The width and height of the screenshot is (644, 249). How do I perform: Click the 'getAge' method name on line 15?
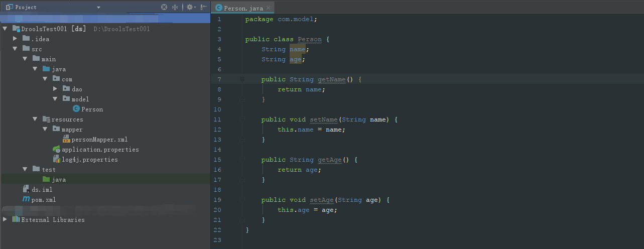click(x=330, y=160)
